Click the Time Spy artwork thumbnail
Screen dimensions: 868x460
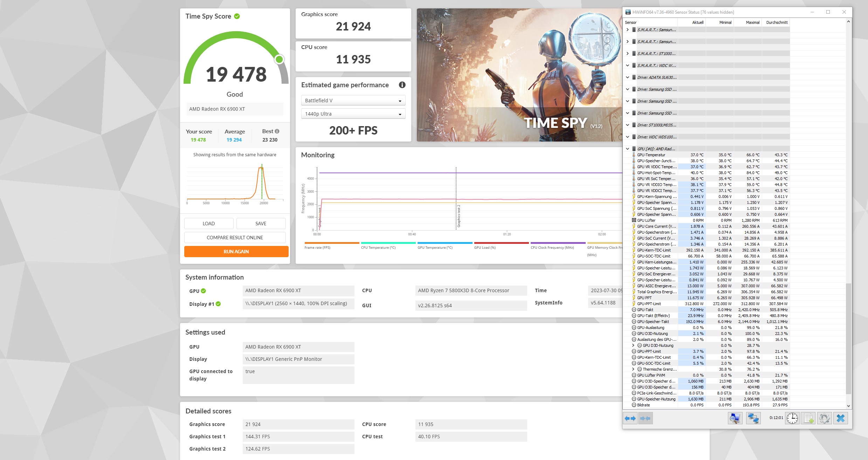click(519, 75)
